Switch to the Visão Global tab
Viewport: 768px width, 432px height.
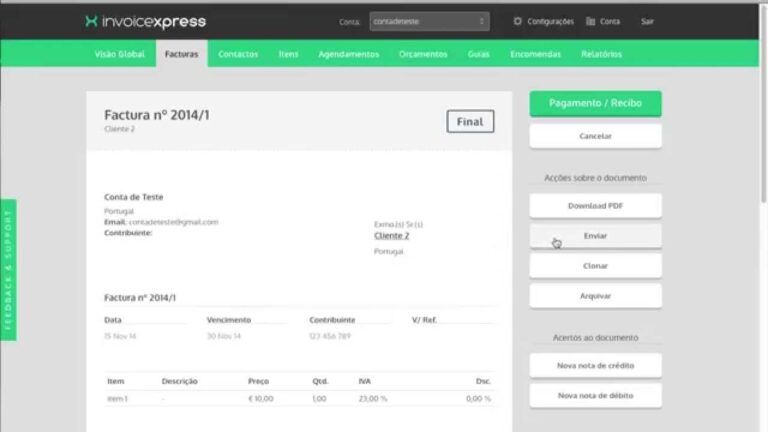pyautogui.click(x=119, y=54)
